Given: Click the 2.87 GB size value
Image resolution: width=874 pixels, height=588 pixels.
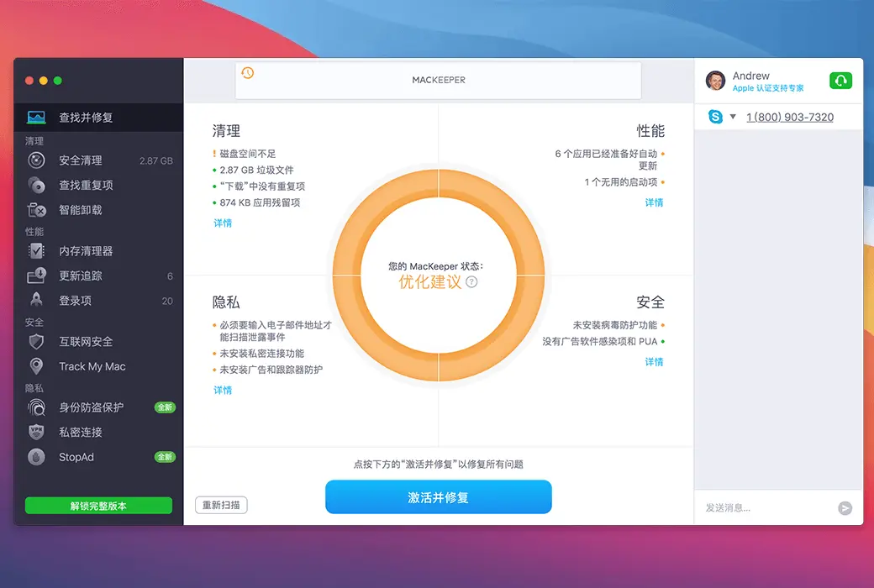Looking at the screenshot, I should tap(156, 160).
